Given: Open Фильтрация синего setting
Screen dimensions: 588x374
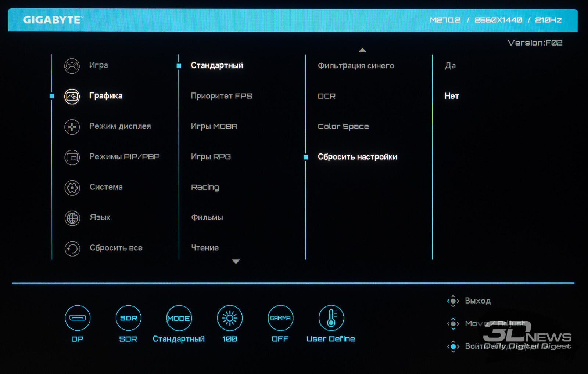Looking at the screenshot, I should point(356,66).
